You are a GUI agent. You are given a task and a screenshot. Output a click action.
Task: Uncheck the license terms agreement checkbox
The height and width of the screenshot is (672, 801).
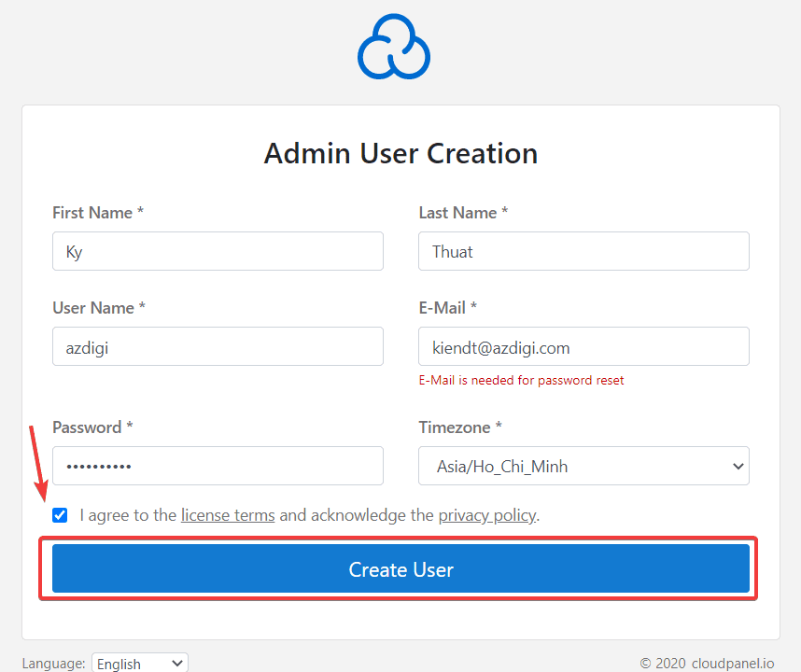coord(61,515)
